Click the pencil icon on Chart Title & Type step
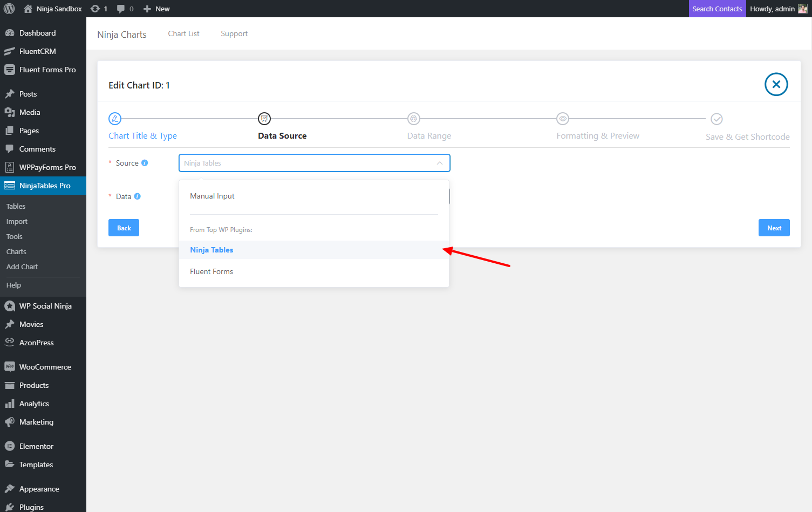The image size is (812, 512). pos(114,119)
